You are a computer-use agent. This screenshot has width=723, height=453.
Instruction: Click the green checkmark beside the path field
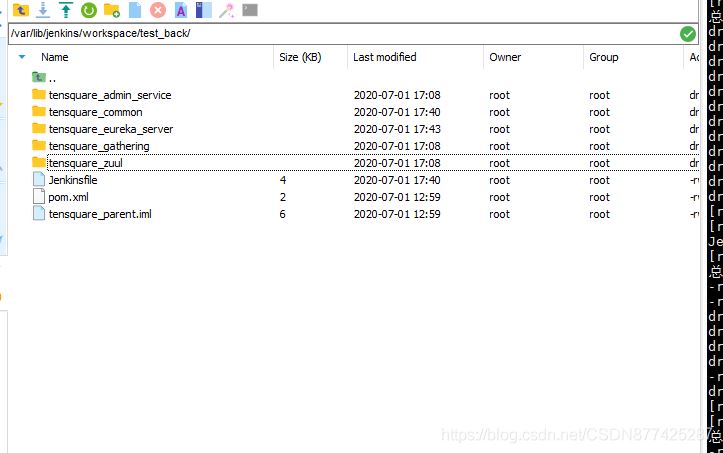[687, 34]
